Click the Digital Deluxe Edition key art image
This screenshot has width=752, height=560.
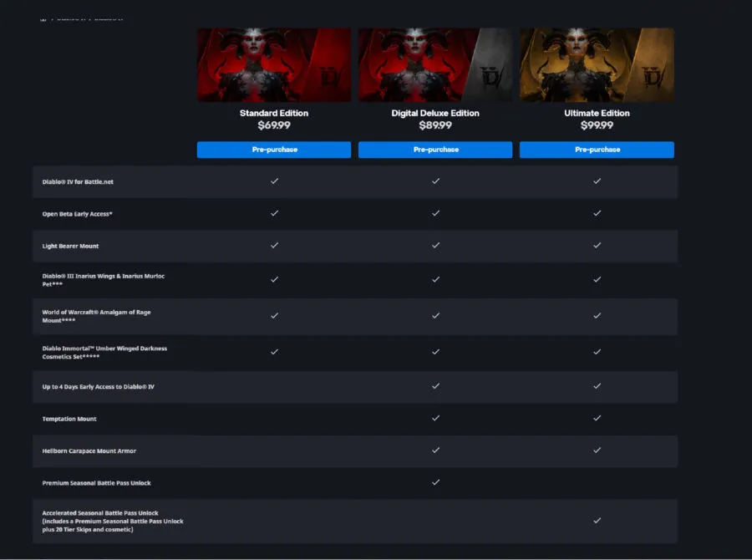(434, 64)
